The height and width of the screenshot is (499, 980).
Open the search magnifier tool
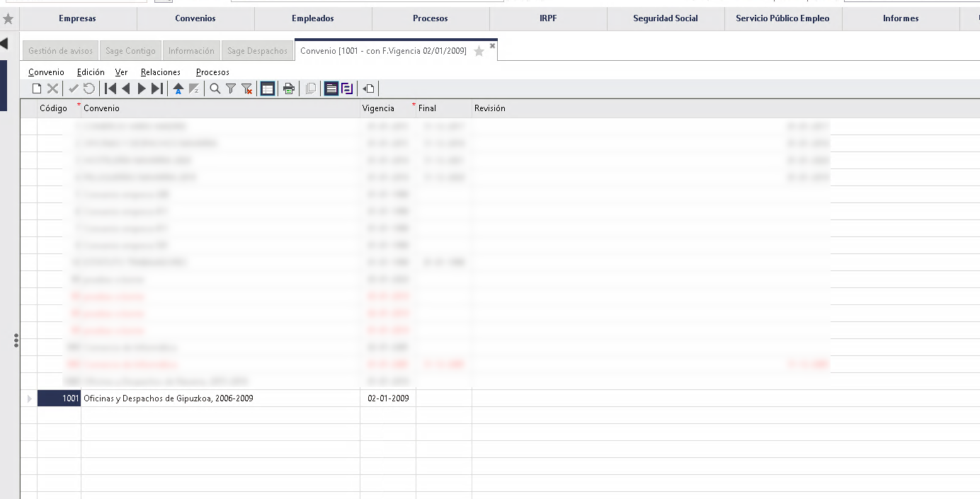click(215, 88)
